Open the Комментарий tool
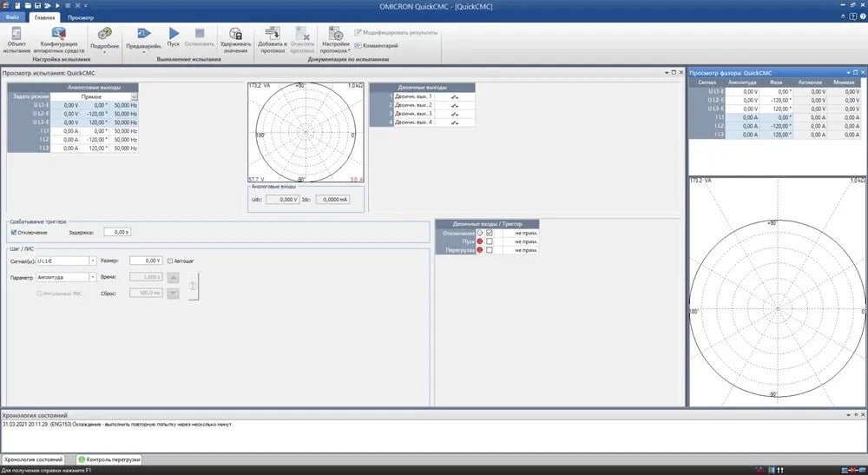The image size is (868, 475). tap(376, 45)
